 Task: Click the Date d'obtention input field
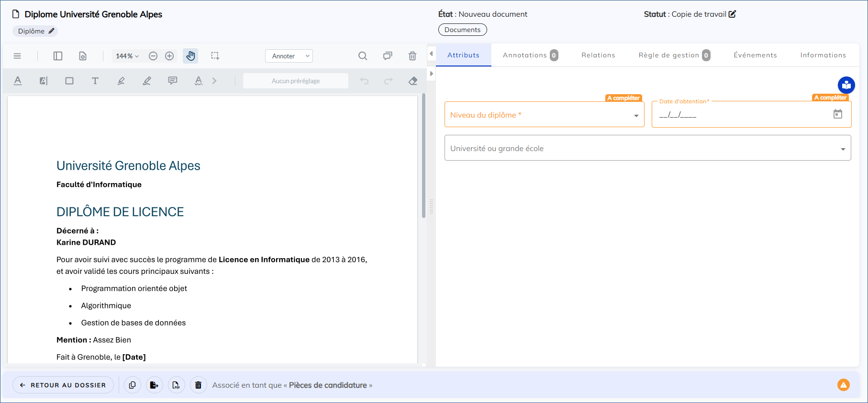(742, 115)
